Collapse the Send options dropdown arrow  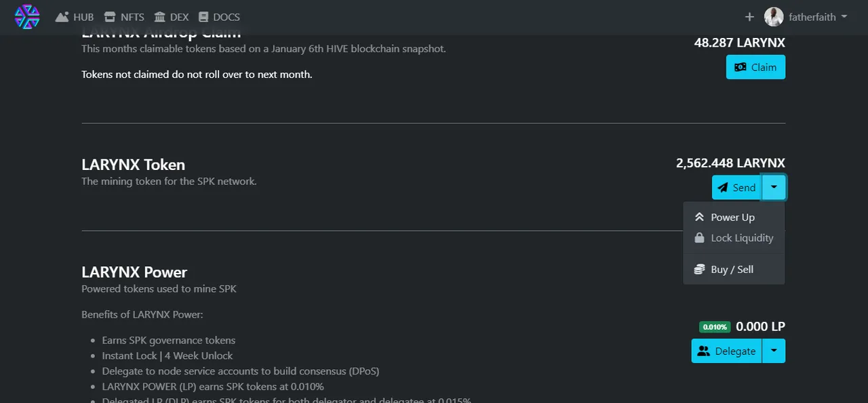point(774,188)
